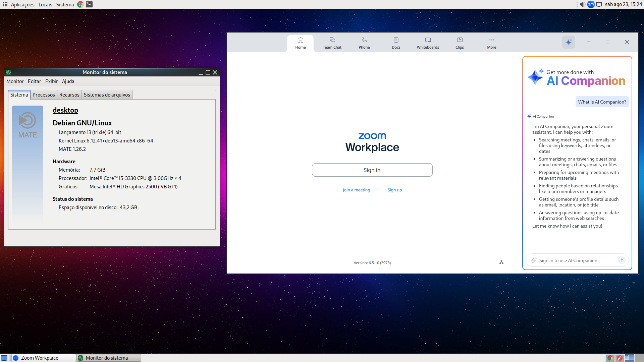
Task: Open Team Chat in Zoom
Action: click(332, 43)
